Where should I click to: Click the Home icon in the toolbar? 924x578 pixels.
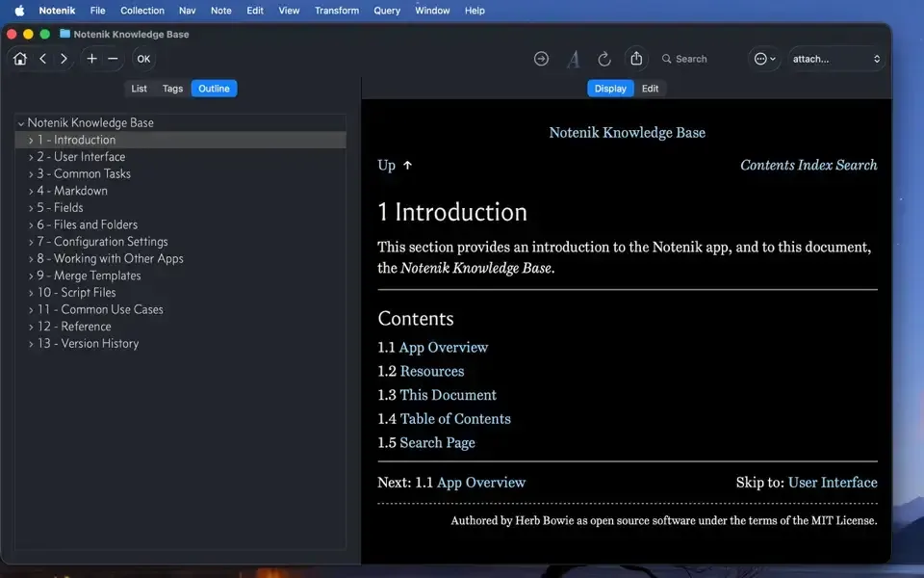(20, 59)
